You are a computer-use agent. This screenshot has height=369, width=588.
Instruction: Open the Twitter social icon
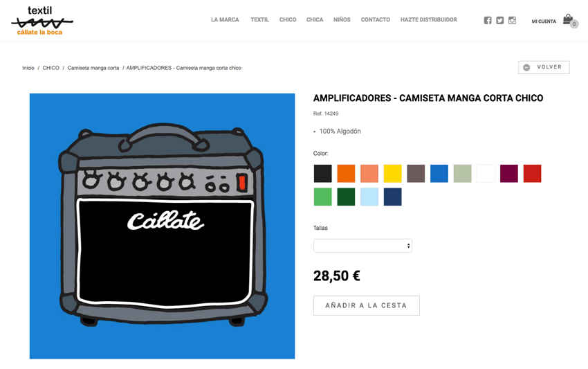pyautogui.click(x=500, y=20)
